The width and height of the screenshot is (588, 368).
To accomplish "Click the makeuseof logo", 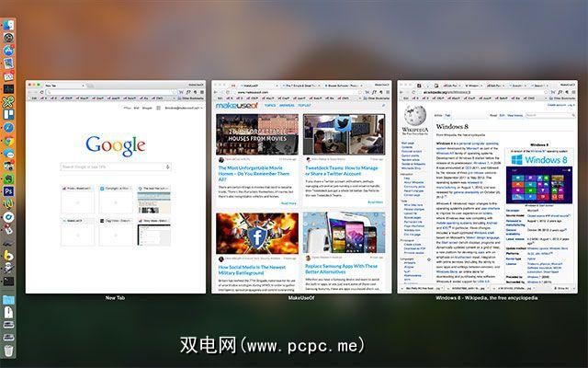I will click(x=237, y=106).
